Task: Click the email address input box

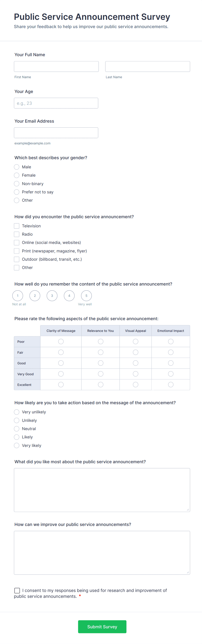Action: pyautogui.click(x=56, y=132)
